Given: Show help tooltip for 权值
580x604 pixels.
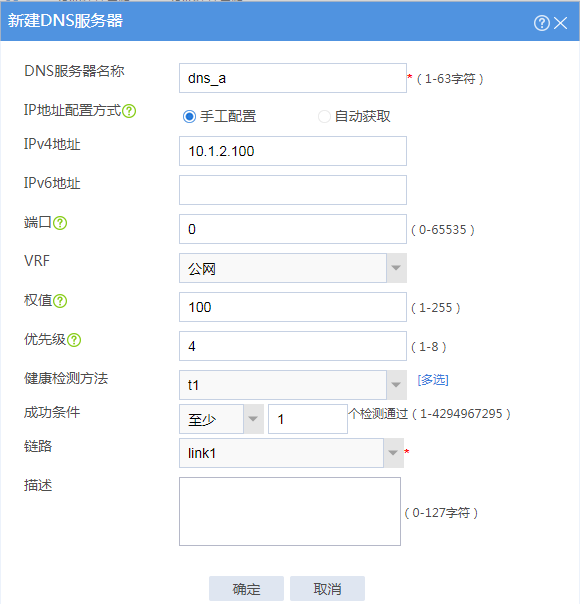Looking at the screenshot, I should click(x=60, y=301).
